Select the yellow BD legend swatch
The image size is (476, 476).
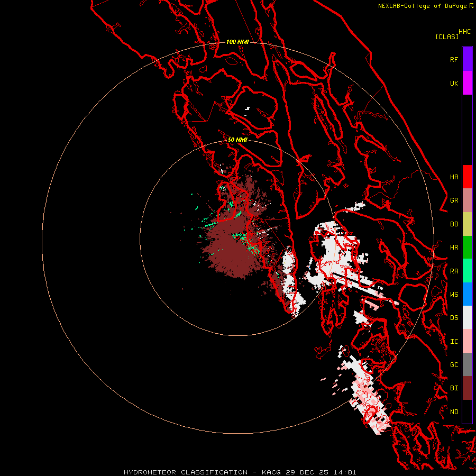(467, 224)
